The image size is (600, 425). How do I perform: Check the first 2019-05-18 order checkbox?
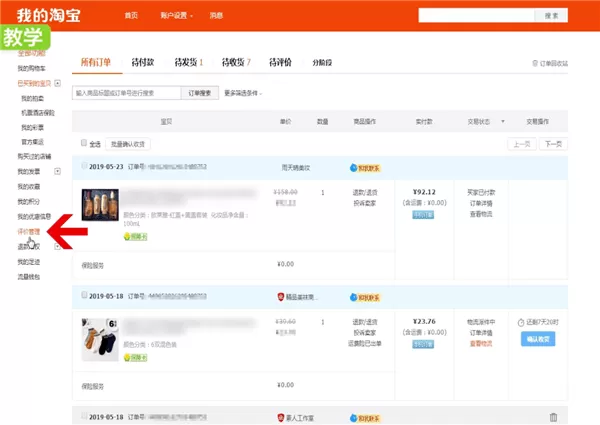[x=84, y=295]
